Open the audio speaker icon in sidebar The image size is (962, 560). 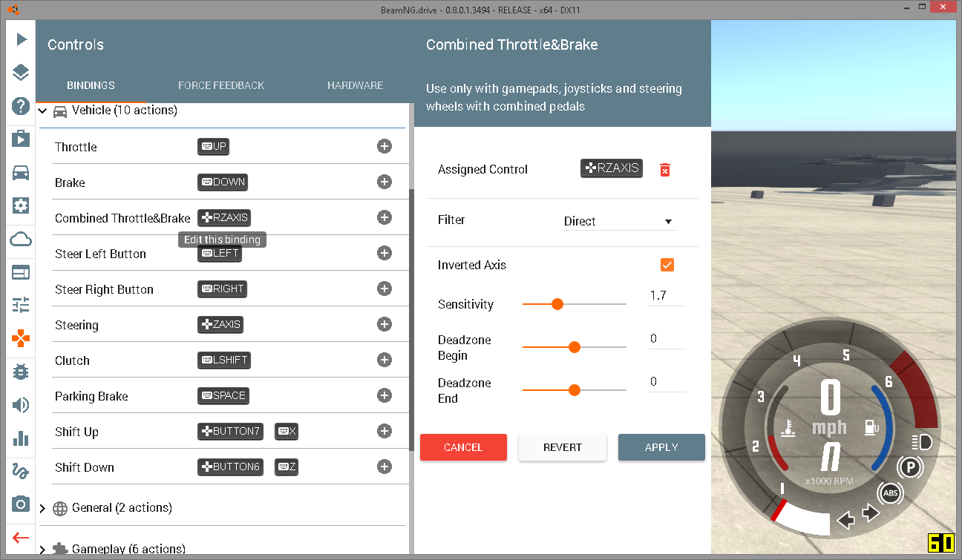[21, 405]
